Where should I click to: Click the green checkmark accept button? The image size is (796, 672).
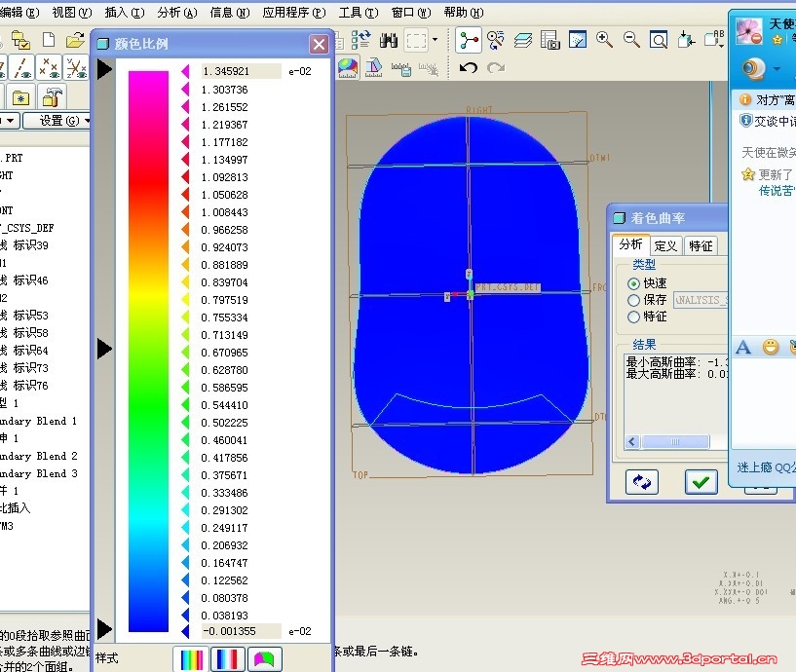pyautogui.click(x=701, y=482)
